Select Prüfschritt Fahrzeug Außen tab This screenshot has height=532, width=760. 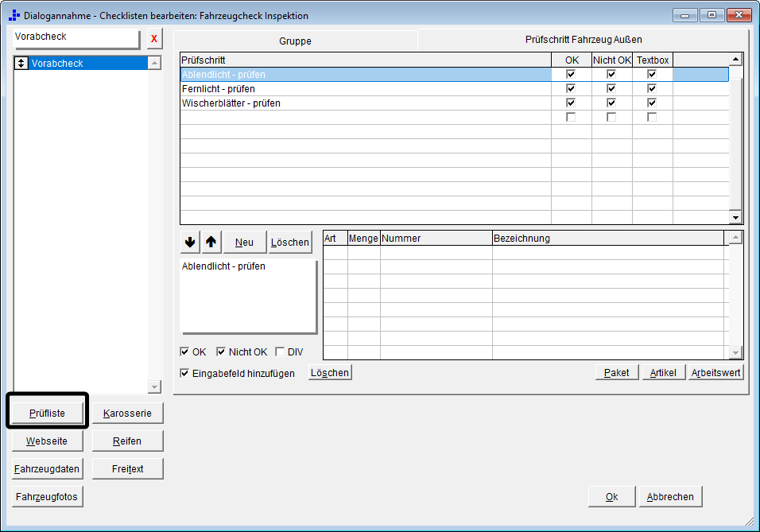(583, 40)
